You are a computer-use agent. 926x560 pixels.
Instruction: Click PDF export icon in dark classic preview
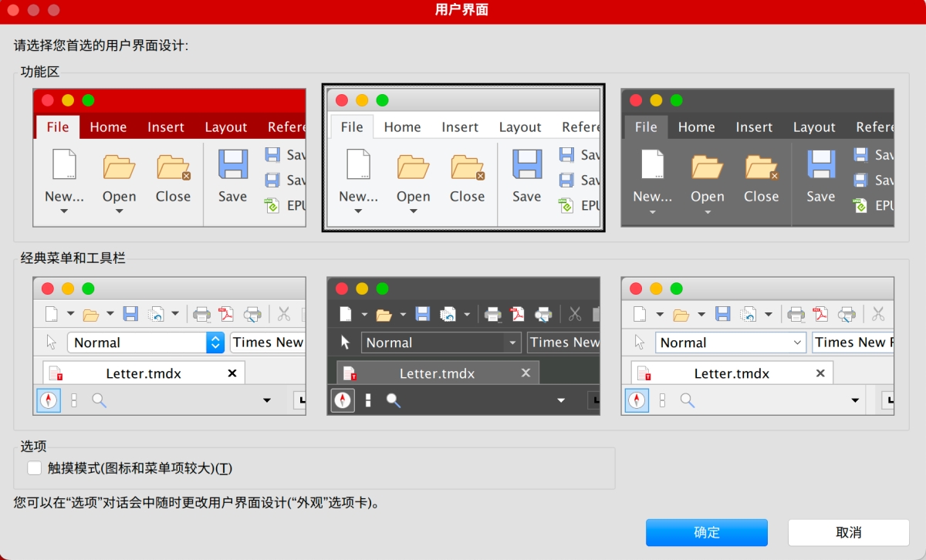[x=517, y=314]
